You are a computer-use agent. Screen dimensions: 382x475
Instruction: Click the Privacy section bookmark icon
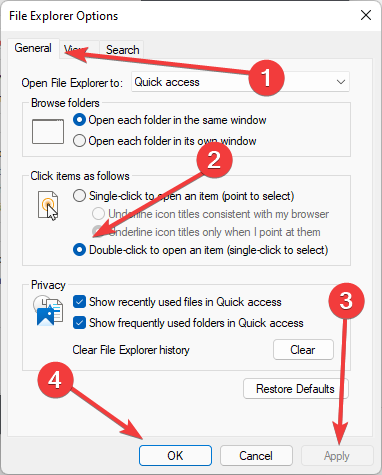(x=48, y=311)
